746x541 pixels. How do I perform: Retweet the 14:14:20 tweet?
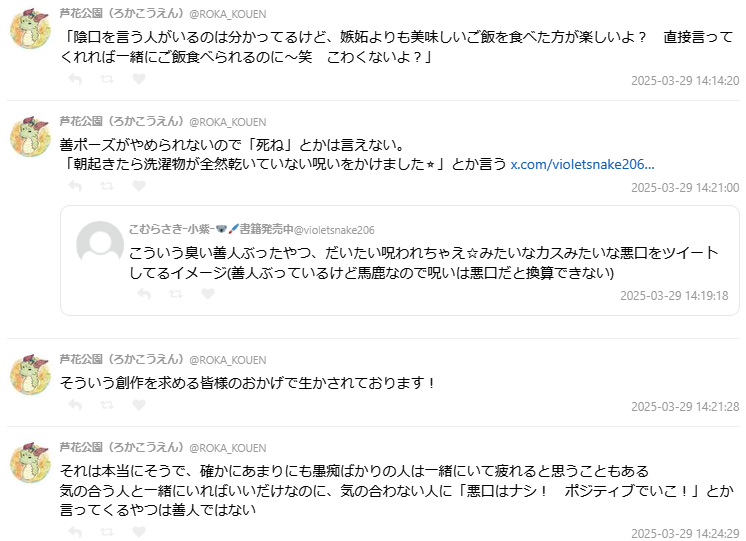point(106,80)
